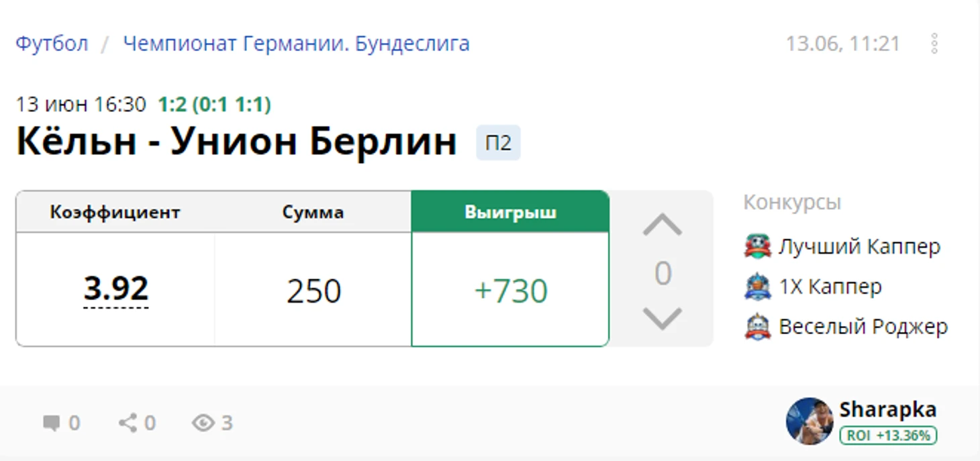Open the Кёльн - Унион Берлин match title
Screen dimensions: 980x461
click(x=236, y=142)
